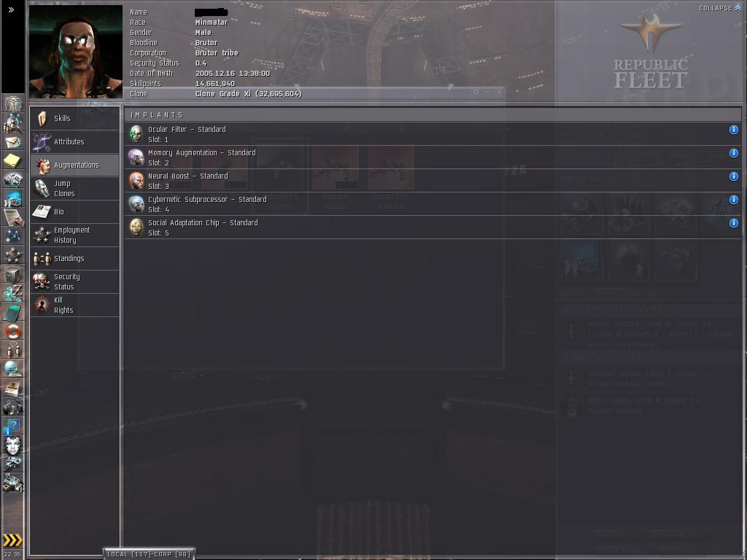Open the yellow Notepad icon

(13, 161)
